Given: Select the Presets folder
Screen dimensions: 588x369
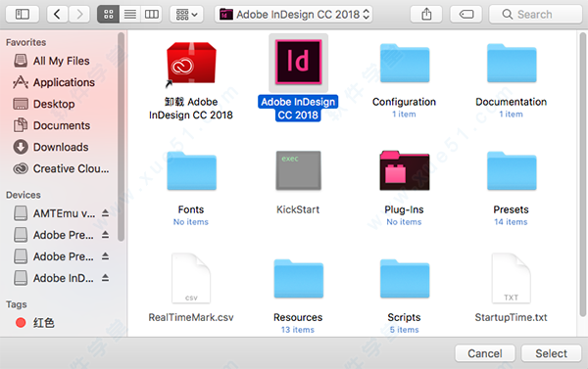Looking at the screenshot, I should [512, 171].
